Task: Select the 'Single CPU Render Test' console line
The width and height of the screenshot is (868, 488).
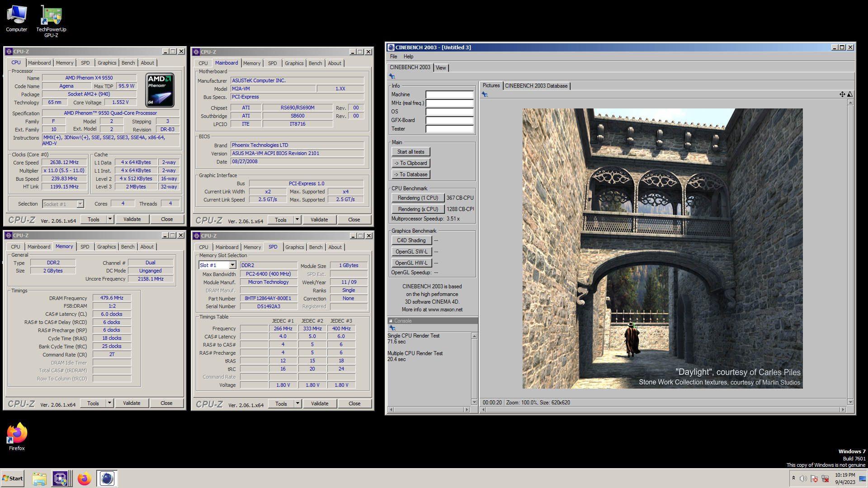Action: point(413,336)
